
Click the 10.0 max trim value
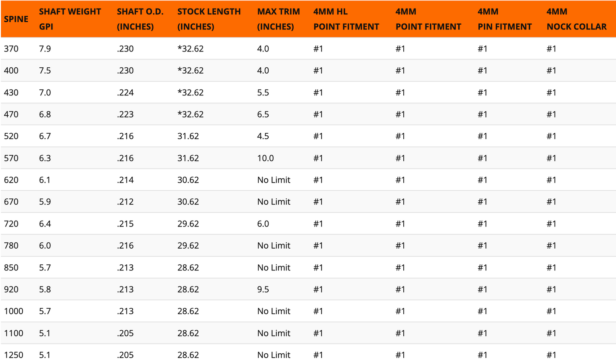click(265, 158)
